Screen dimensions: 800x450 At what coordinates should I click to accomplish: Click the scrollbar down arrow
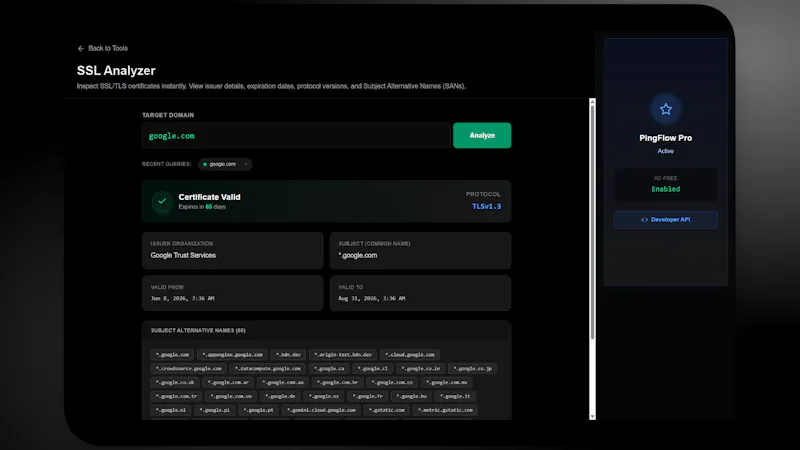[x=592, y=416]
